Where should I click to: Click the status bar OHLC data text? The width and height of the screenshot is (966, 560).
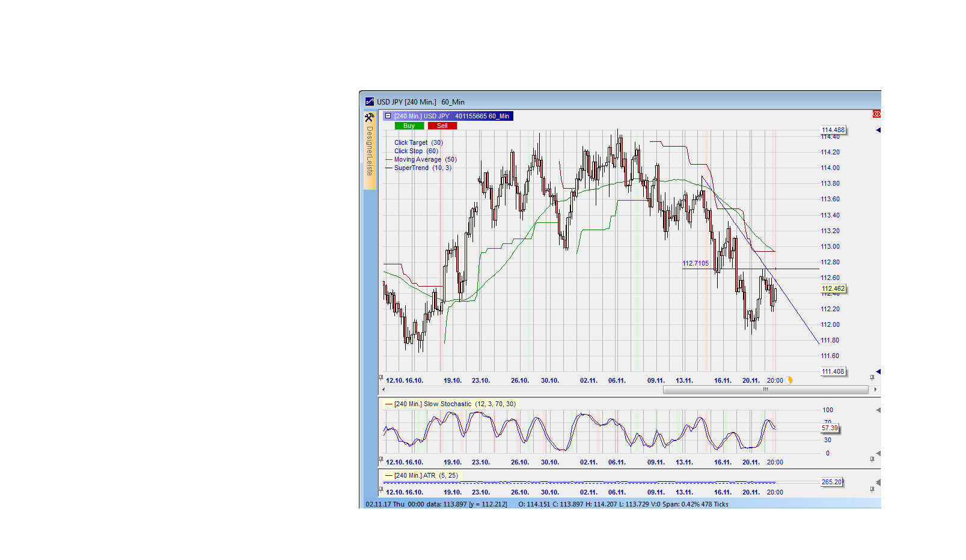(623, 504)
